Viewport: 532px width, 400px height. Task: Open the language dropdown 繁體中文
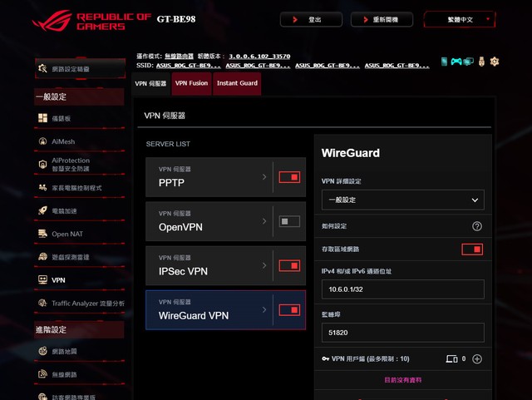pyautogui.click(x=460, y=19)
